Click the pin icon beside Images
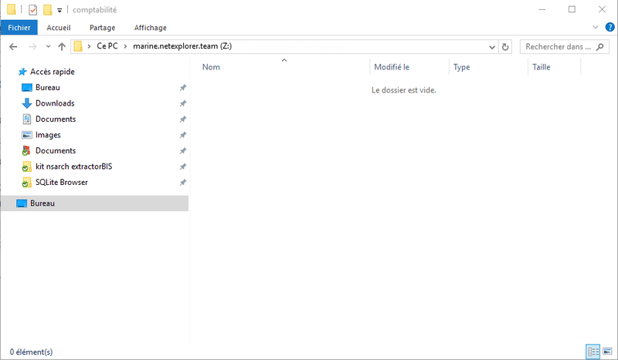 pyautogui.click(x=183, y=135)
